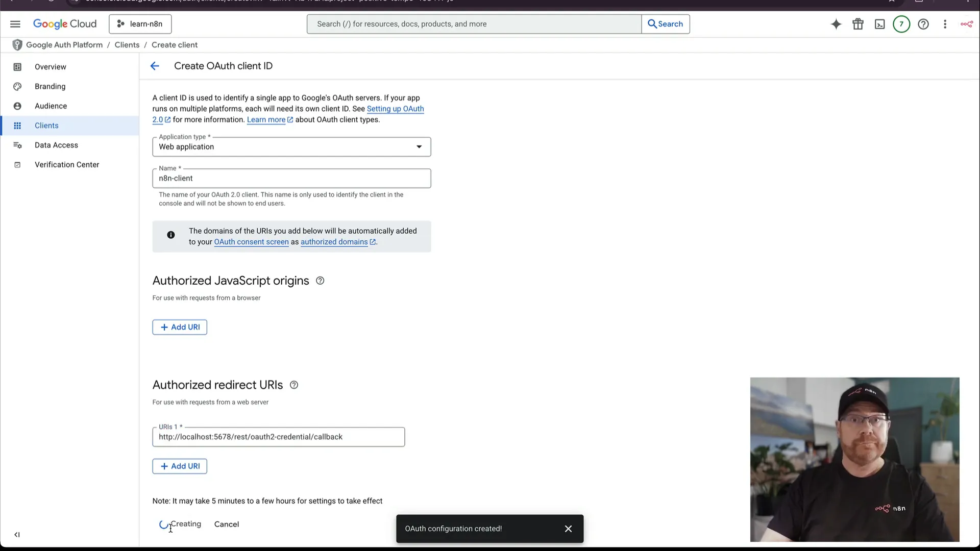Open Gemini AI assistant sparkle icon
The height and width of the screenshot is (551, 980).
point(836,24)
